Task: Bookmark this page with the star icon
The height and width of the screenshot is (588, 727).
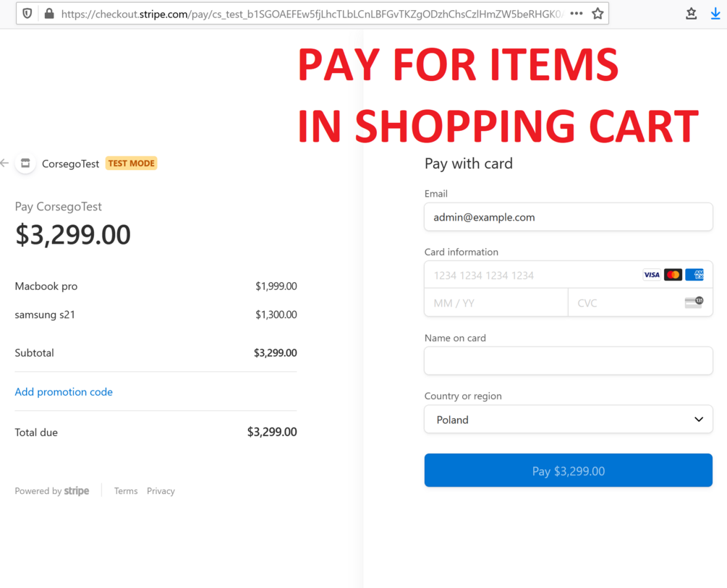Action: 598,14
